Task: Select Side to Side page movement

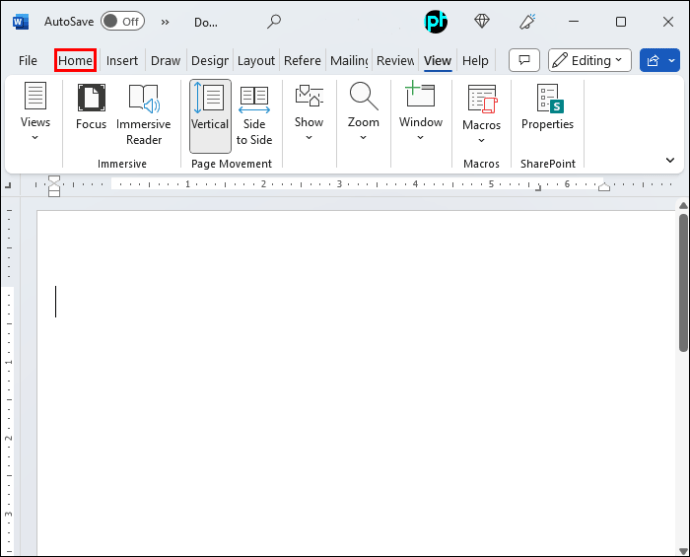Action: coord(254,115)
